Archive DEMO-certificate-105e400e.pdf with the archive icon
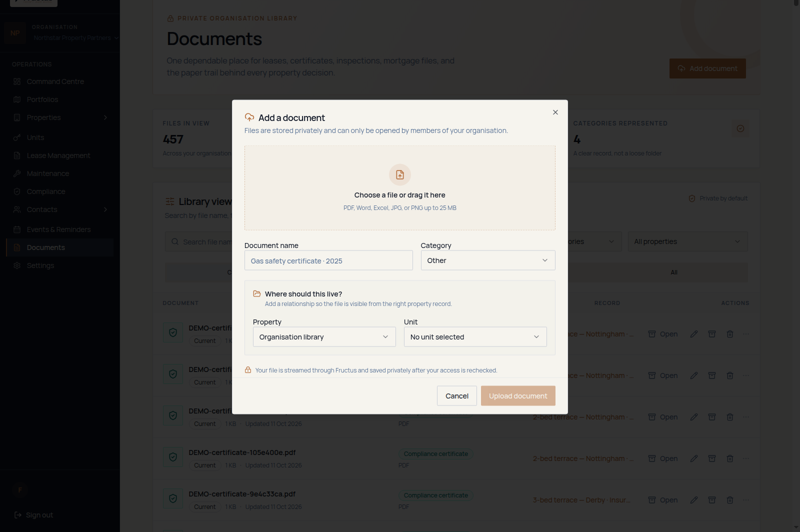The width and height of the screenshot is (800, 532). tap(712, 458)
